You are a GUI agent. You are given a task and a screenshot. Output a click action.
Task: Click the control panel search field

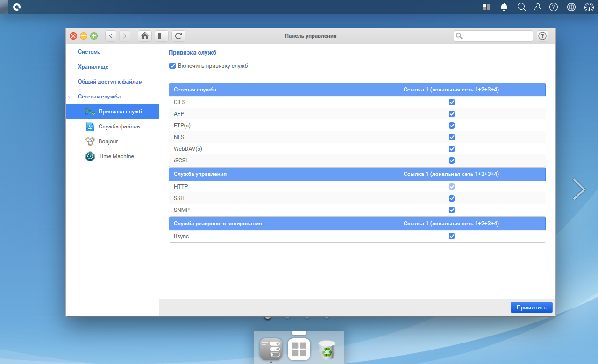(x=493, y=36)
